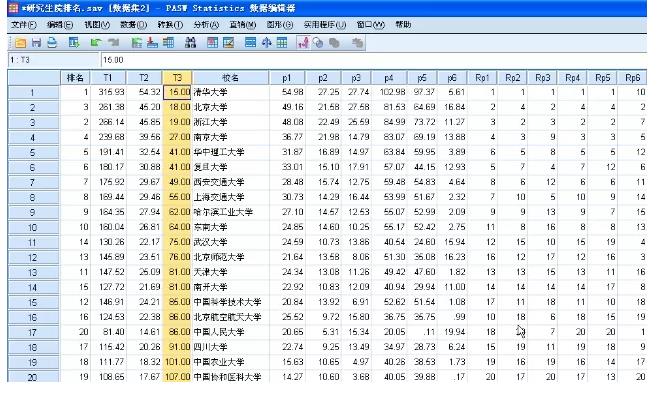
Task: Click the Show all variables icon
Action: pyautogui.click(x=335, y=43)
